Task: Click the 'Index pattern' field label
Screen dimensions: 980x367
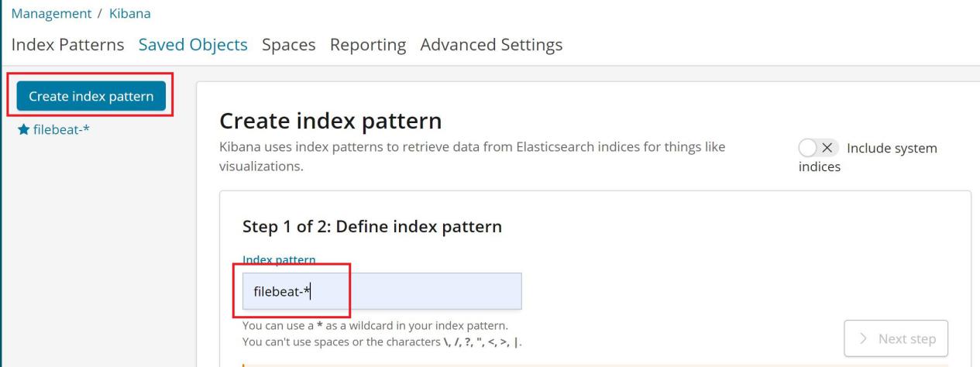Action: tap(279, 259)
